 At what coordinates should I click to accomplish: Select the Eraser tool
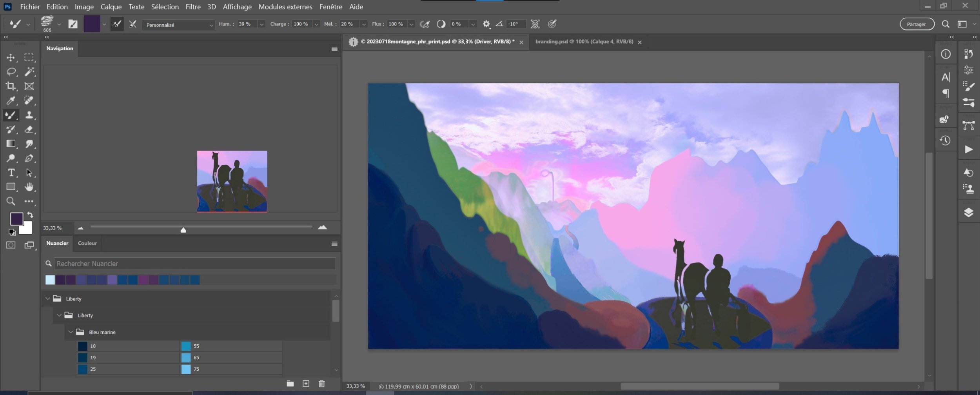29,129
